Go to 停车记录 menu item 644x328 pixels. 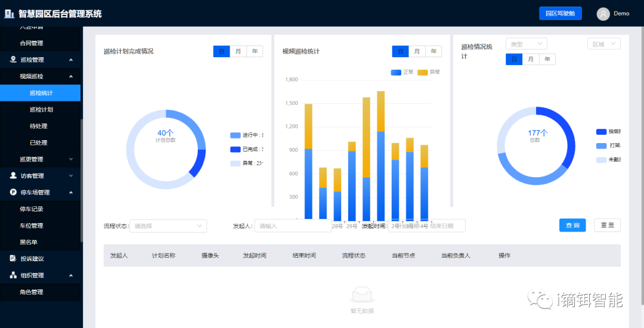(31, 209)
